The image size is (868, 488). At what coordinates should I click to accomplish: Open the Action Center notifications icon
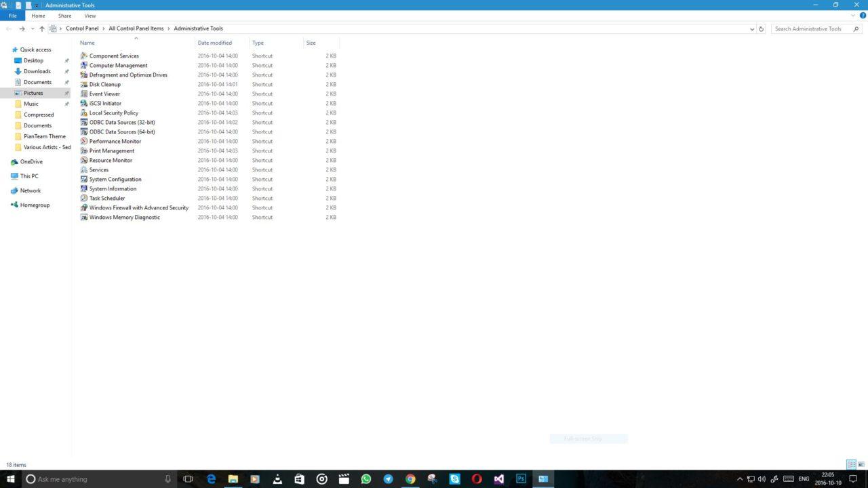[x=853, y=479]
